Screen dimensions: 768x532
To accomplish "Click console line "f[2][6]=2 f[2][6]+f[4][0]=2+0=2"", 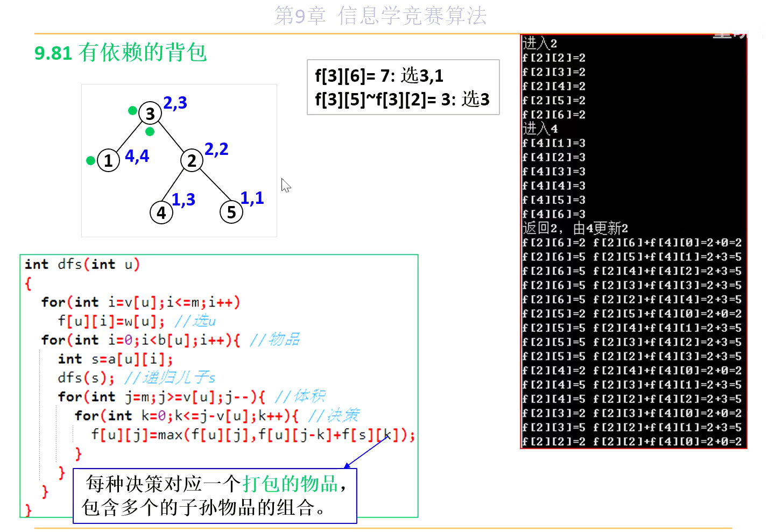I will pos(632,243).
